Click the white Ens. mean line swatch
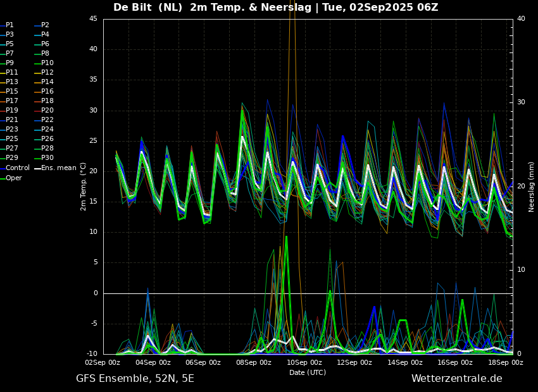 37,168
